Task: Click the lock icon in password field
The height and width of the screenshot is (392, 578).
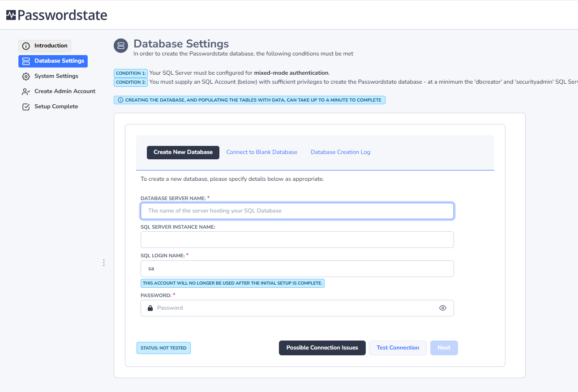Action: 150,308
